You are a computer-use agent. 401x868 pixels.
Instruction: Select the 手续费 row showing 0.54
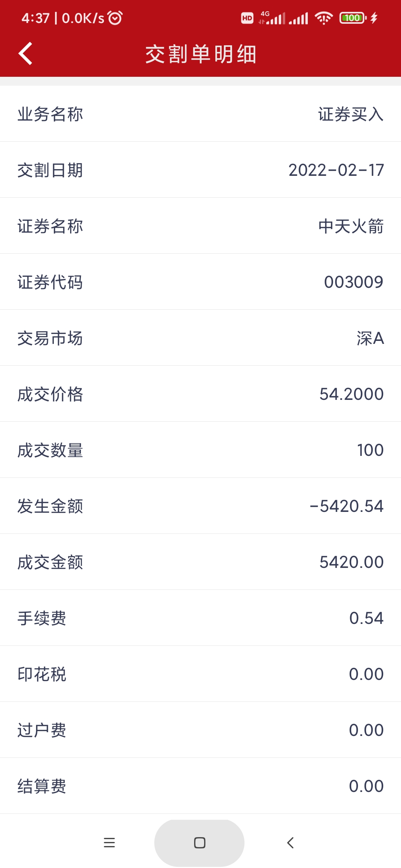(200, 618)
